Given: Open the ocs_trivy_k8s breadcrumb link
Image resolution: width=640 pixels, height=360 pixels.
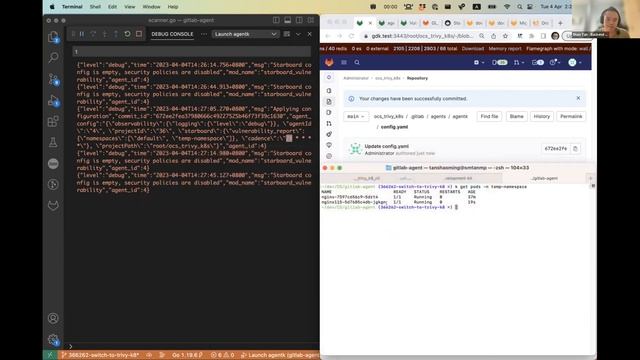Looking at the screenshot, I should tap(388, 78).
